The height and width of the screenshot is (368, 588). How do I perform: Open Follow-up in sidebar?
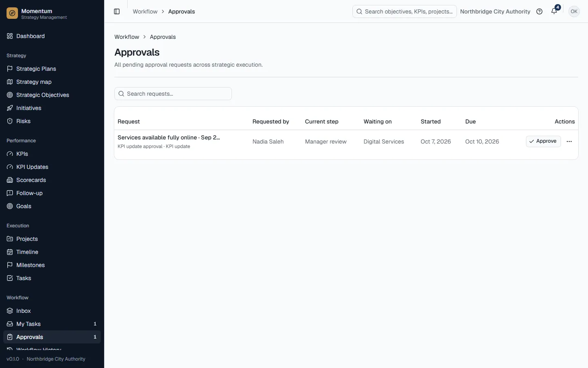pos(52,193)
